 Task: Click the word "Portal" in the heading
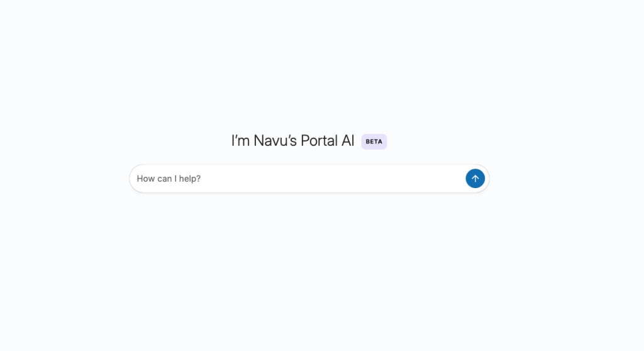(319, 141)
